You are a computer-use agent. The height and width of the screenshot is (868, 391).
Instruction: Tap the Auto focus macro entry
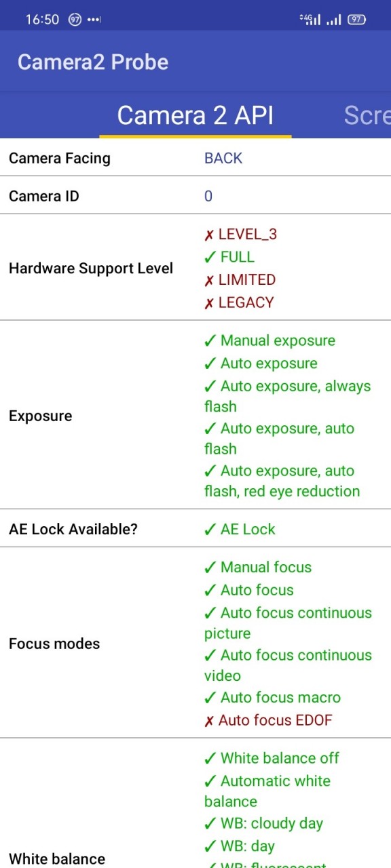click(x=272, y=697)
